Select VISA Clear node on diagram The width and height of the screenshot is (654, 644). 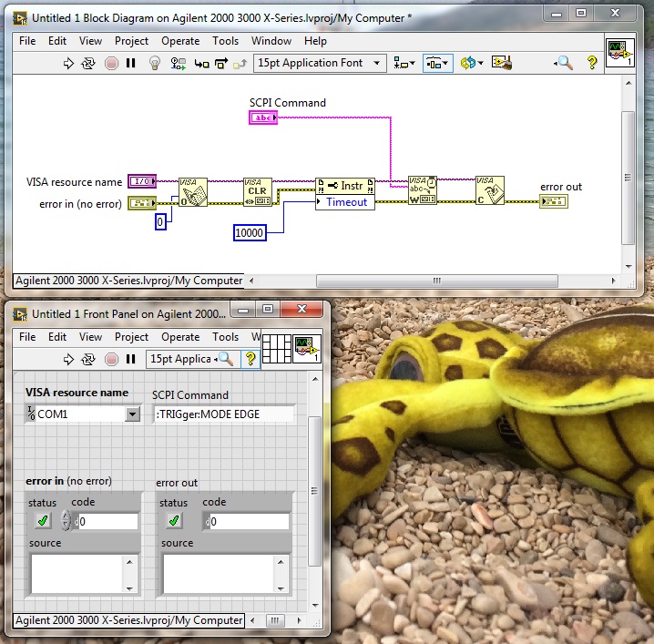click(258, 192)
